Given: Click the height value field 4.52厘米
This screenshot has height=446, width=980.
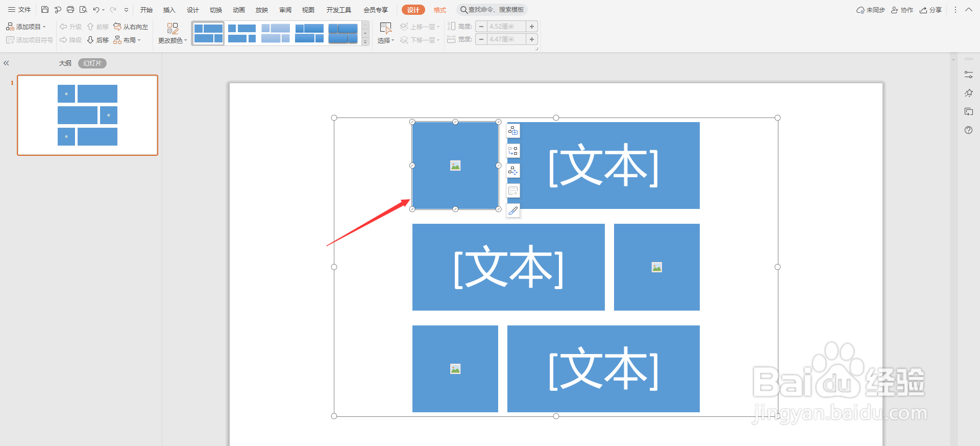Looking at the screenshot, I should [506, 27].
